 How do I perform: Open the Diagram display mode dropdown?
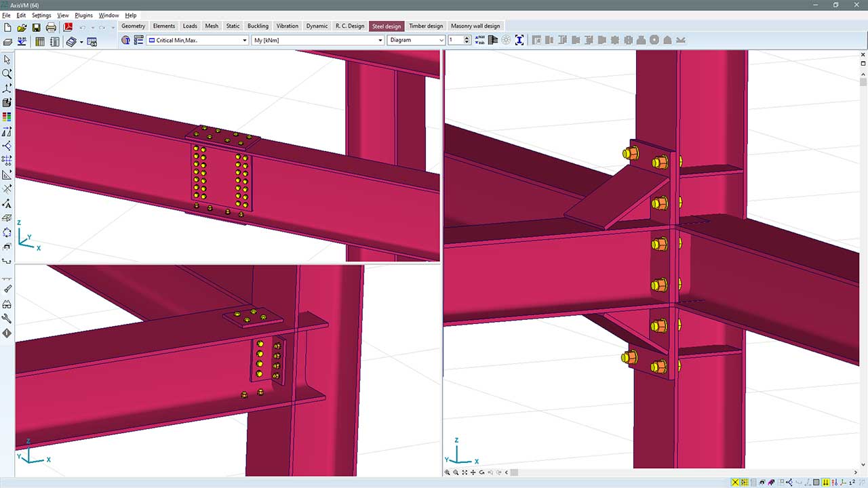[x=416, y=40]
